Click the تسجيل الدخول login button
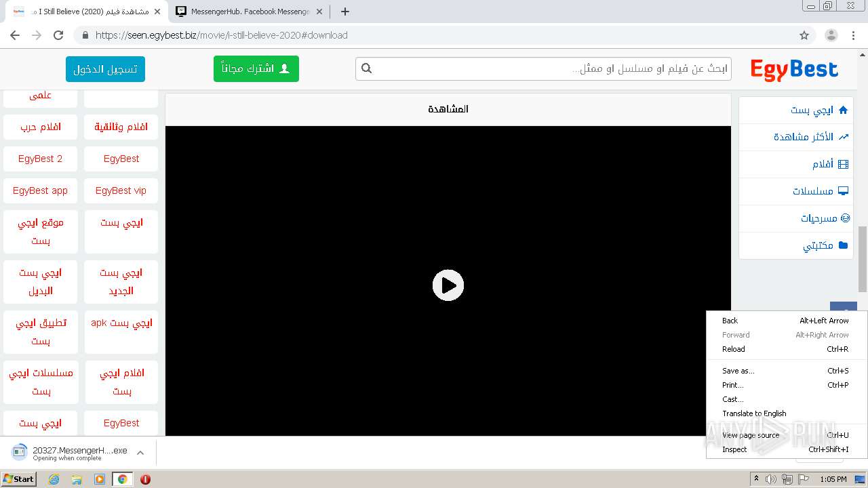This screenshot has height=488, width=868. click(105, 69)
